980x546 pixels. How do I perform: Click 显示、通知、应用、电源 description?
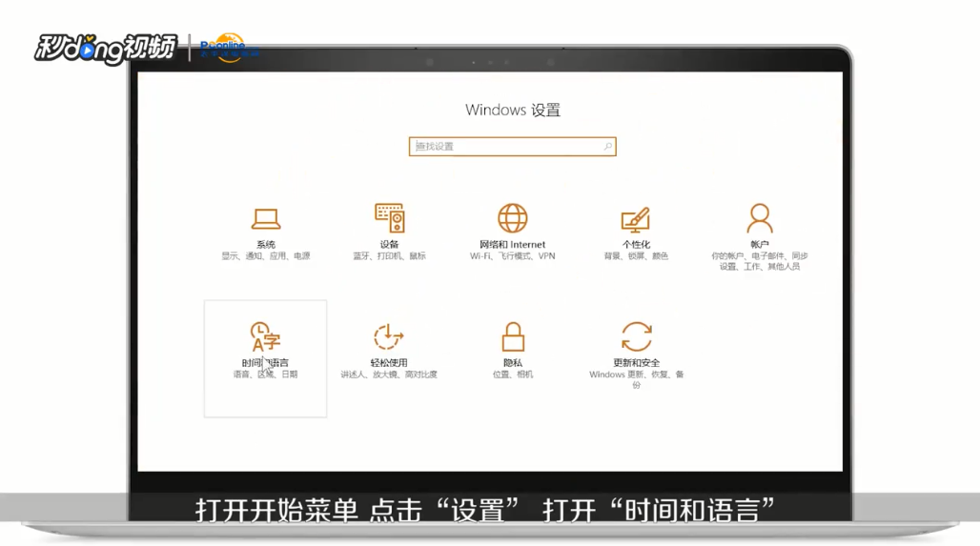tap(266, 256)
